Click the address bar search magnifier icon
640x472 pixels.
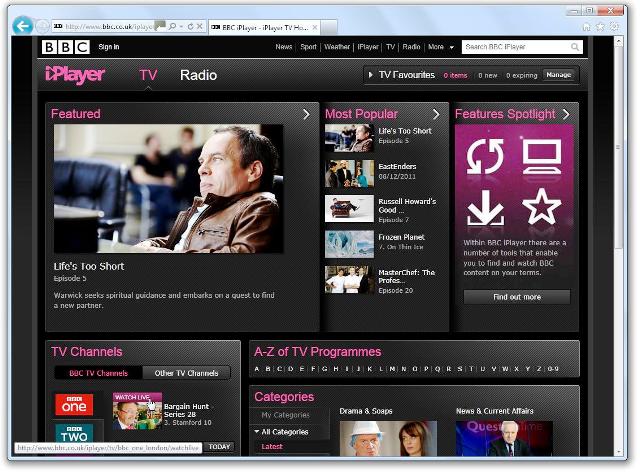(173, 26)
